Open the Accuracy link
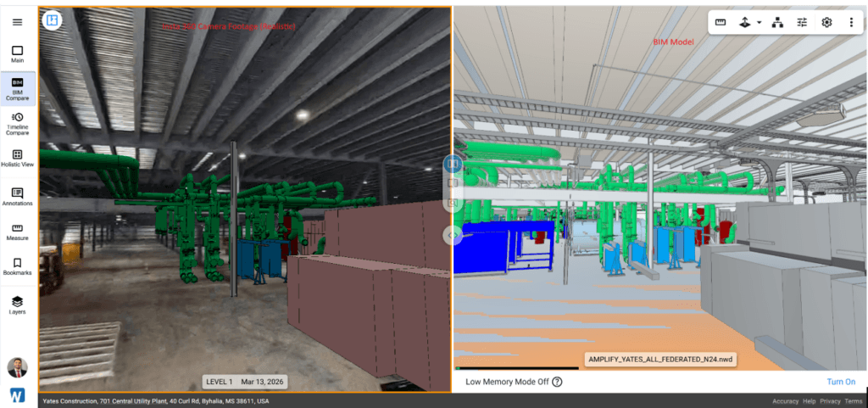 785,401
